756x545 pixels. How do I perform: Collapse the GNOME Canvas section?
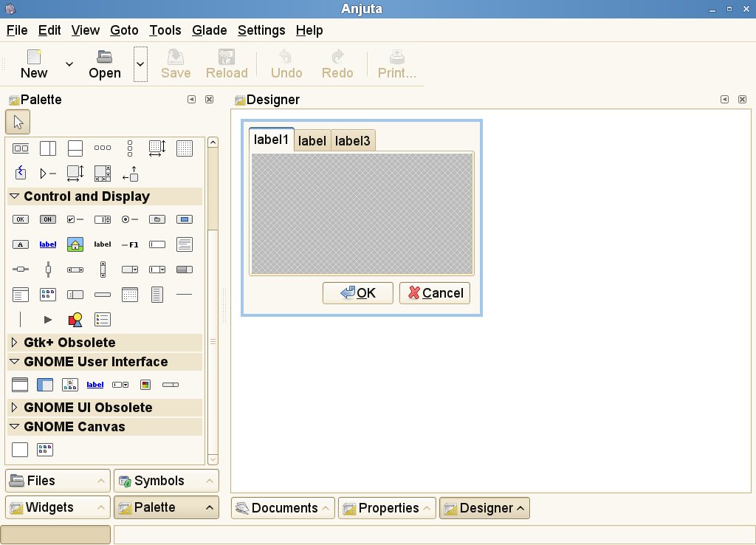tap(15, 427)
